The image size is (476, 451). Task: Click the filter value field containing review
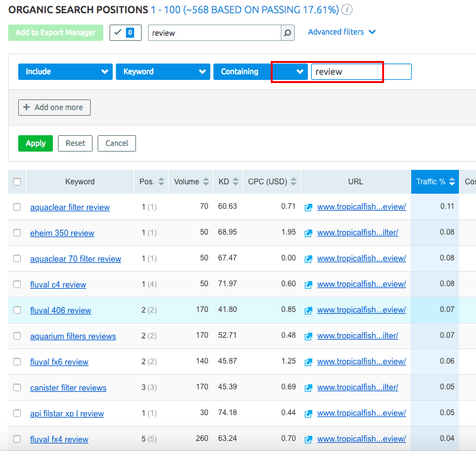pyautogui.click(x=361, y=72)
